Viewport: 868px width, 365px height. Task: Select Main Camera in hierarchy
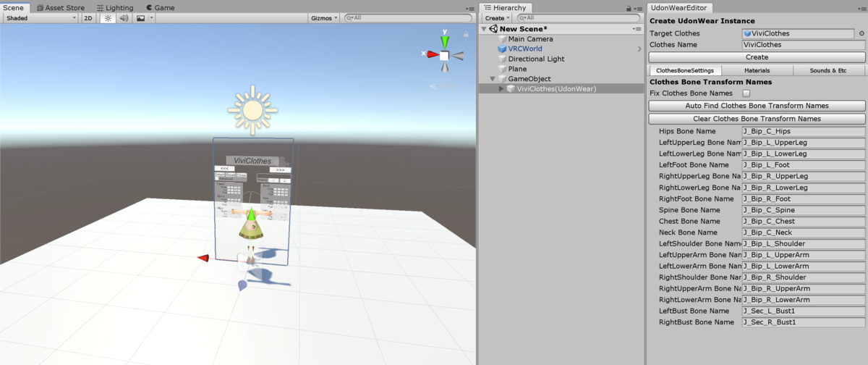[530, 39]
